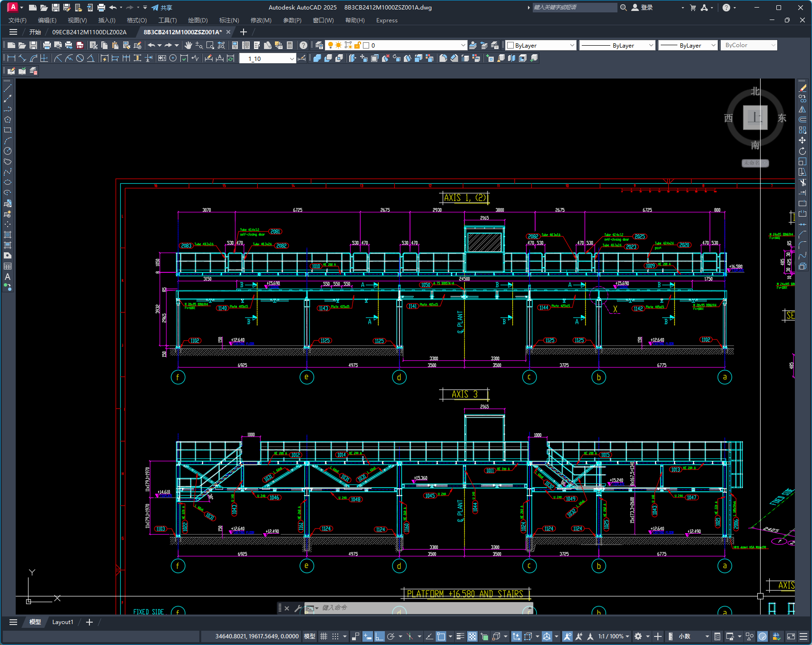Screen dimensions: 812x645
Task: Click the new drawing tab plus button
Action: 244,32
